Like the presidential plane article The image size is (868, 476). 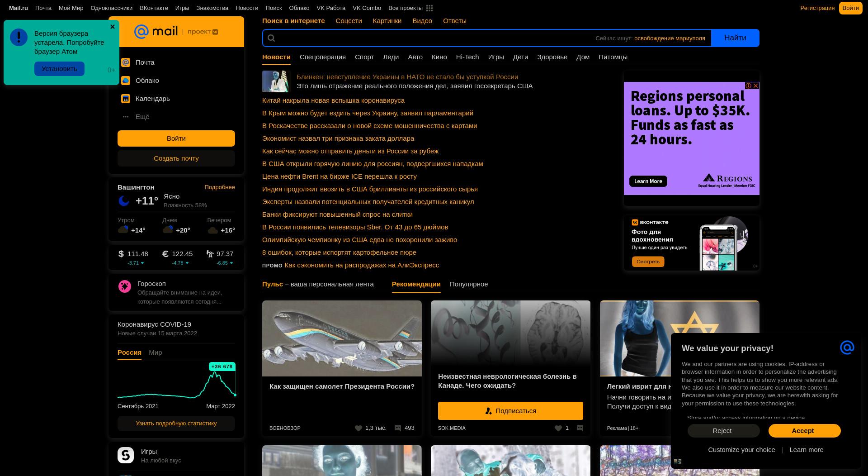pyautogui.click(x=359, y=428)
